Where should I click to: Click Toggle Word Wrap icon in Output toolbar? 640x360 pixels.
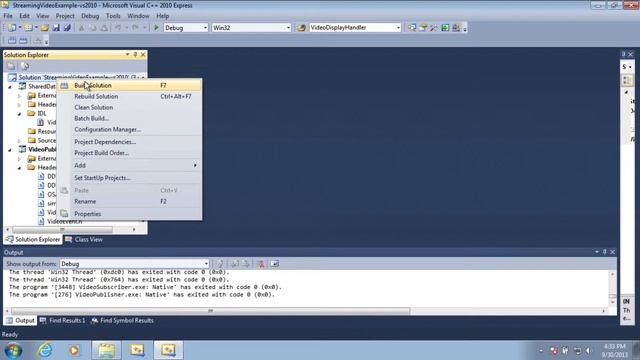275,264
